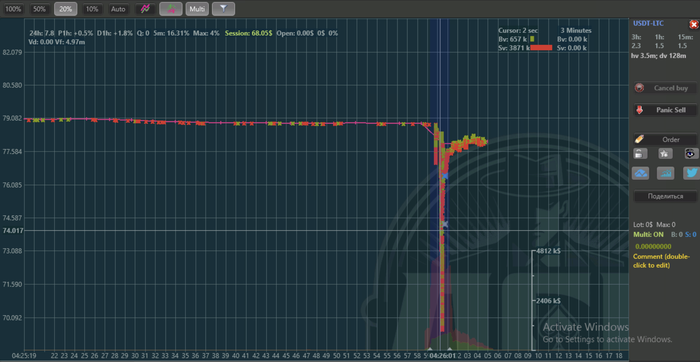Enable Auto scale mode

[x=118, y=9]
